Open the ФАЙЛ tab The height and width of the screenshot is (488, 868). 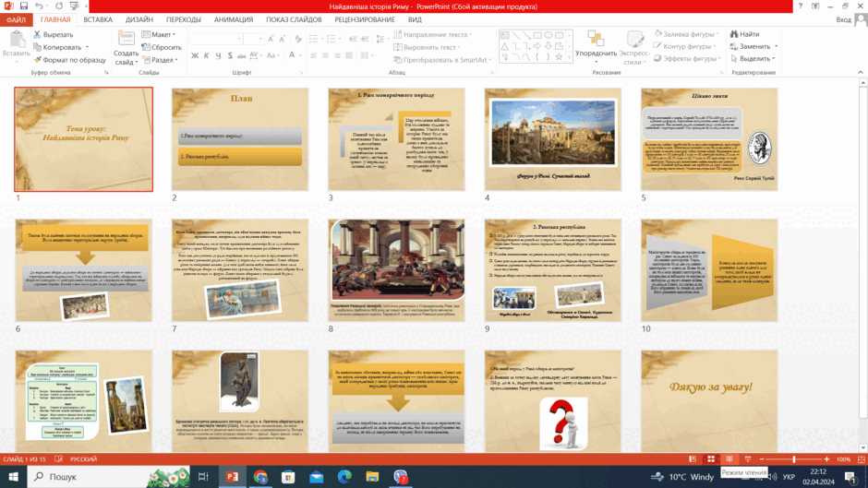pyautogui.click(x=16, y=19)
